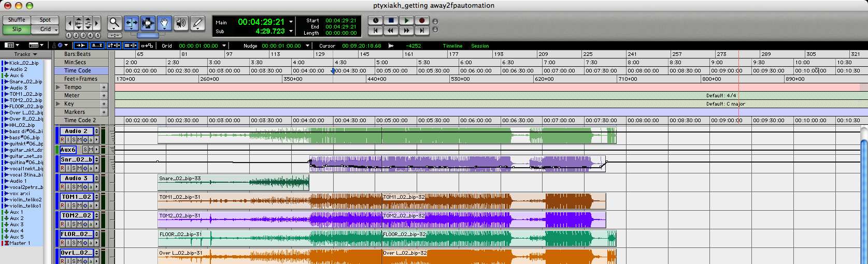Select the Min:Secs ruler name
Image resolution: width=868 pixels, height=264 pixels.
pyautogui.click(x=75, y=62)
